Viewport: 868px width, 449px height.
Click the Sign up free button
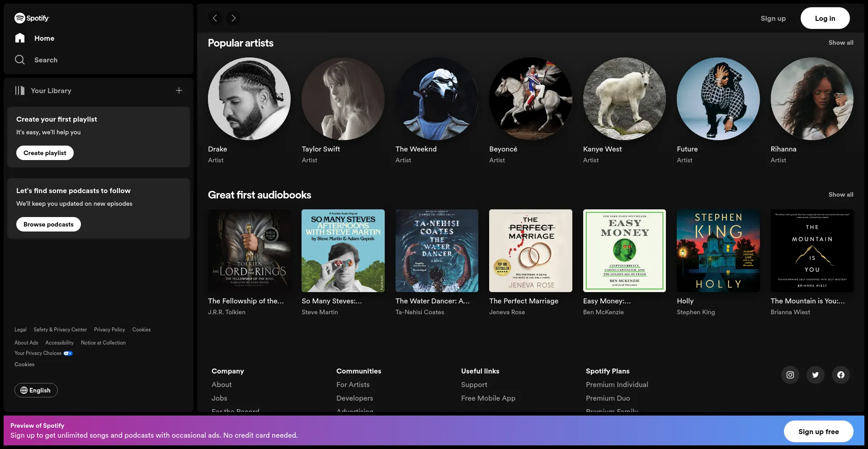point(818,431)
